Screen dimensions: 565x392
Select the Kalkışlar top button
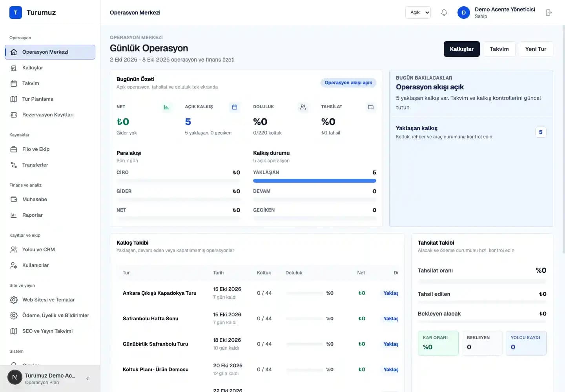click(x=461, y=49)
